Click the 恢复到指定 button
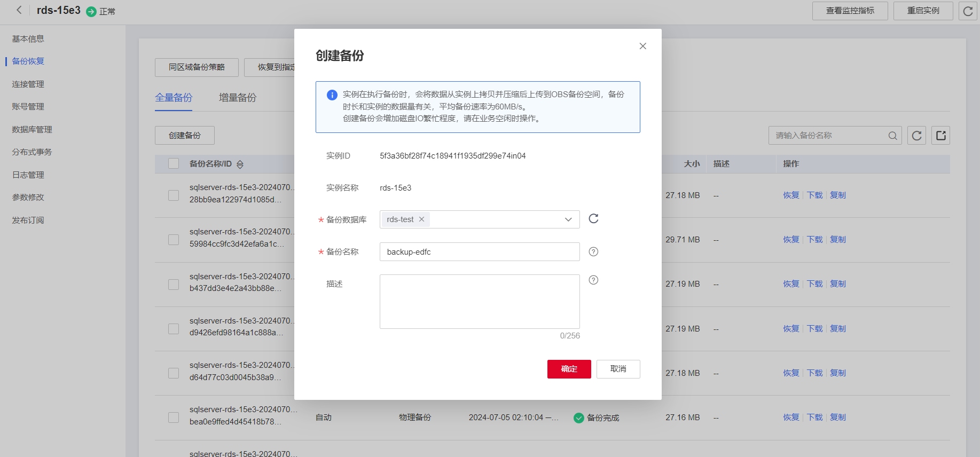The width and height of the screenshot is (980, 457). click(269, 67)
